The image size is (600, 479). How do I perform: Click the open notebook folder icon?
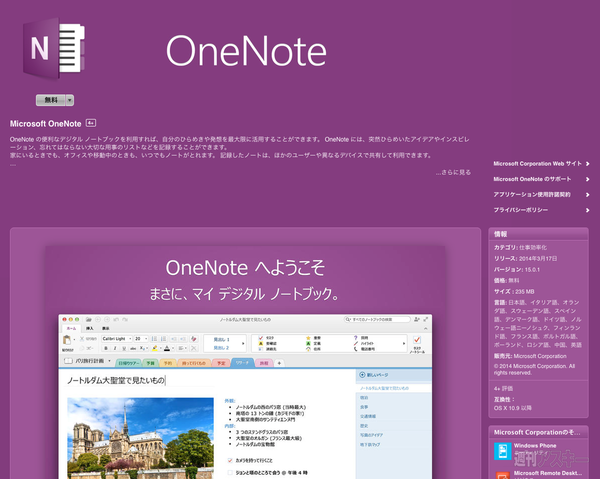[88, 319]
